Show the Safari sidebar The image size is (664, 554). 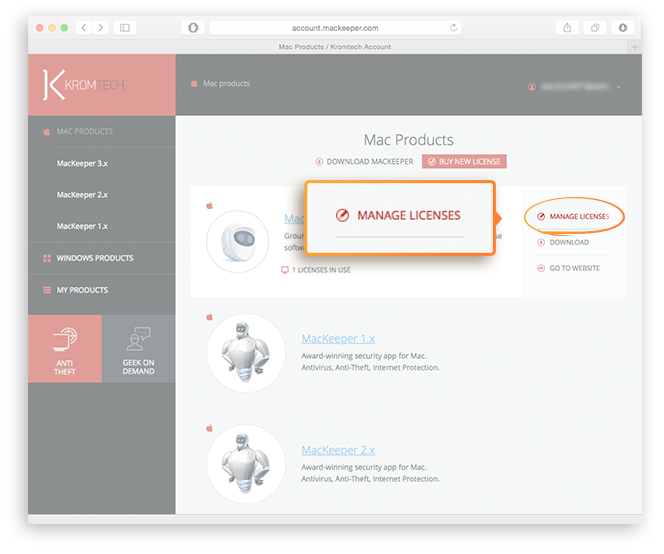125,28
